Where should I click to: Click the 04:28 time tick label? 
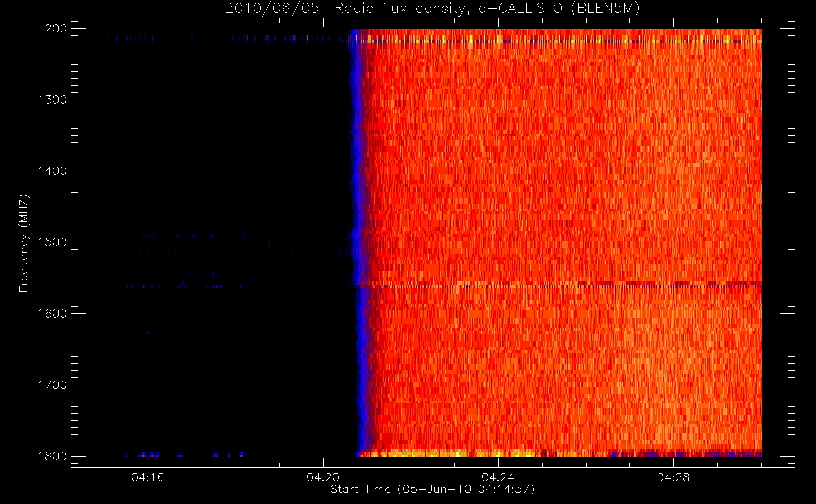tap(673, 477)
